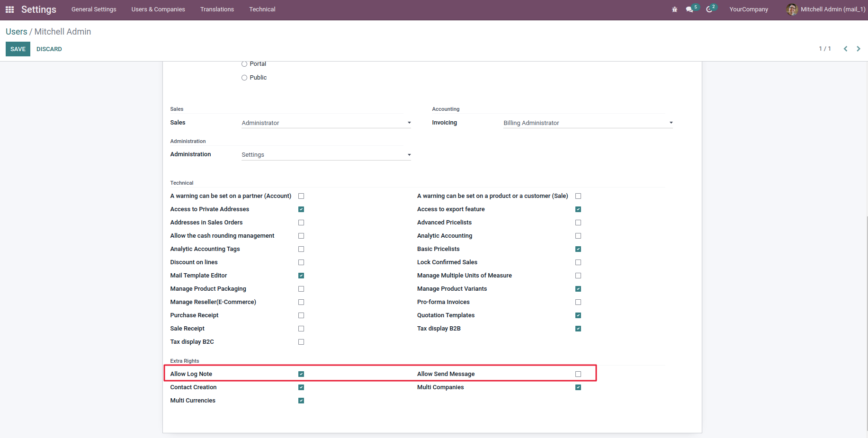
Task: Click the debug bug icon
Action: (x=674, y=9)
